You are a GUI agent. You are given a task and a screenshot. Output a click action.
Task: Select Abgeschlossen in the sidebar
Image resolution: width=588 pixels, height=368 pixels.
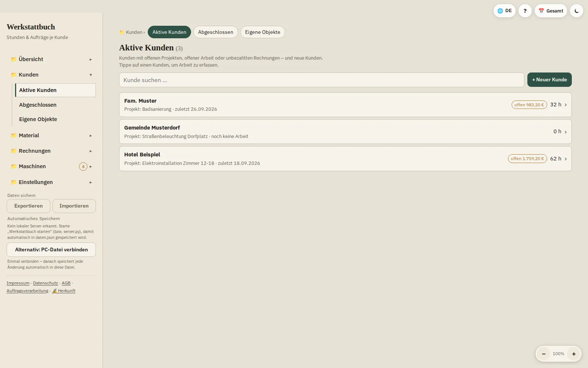point(55,105)
